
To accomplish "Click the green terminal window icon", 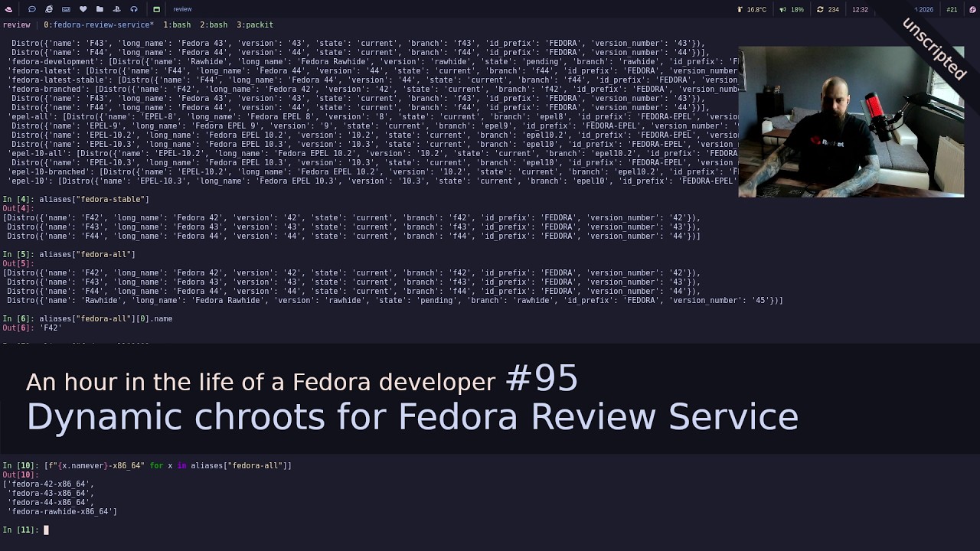I will tap(156, 9).
